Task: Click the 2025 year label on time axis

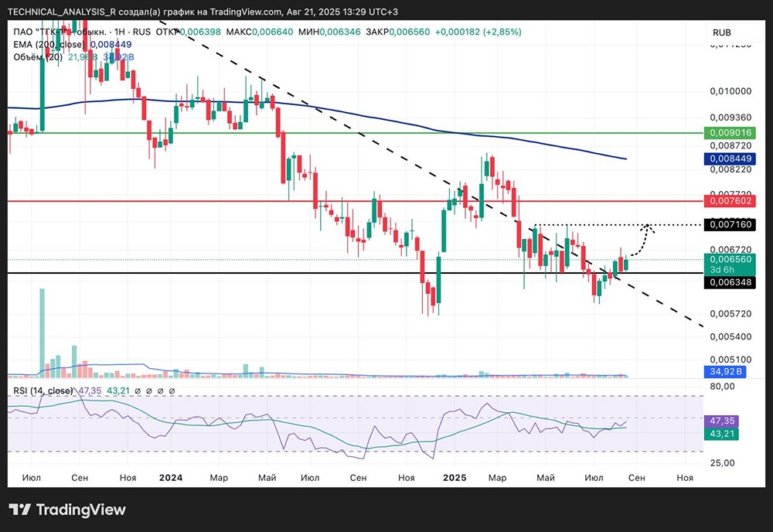Action: [455, 478]
